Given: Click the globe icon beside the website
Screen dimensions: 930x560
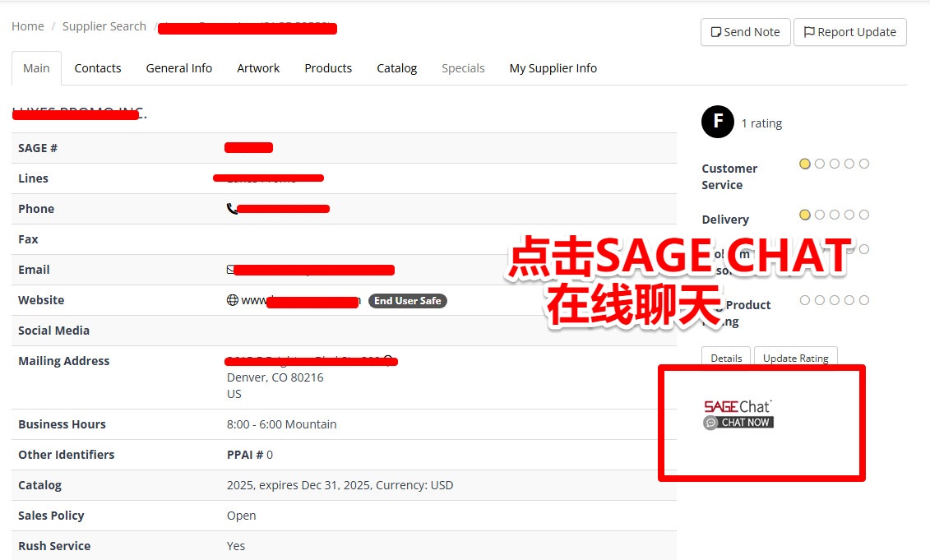Looking at the screenshot, I should pyautogui.click(x=233, y=300).
